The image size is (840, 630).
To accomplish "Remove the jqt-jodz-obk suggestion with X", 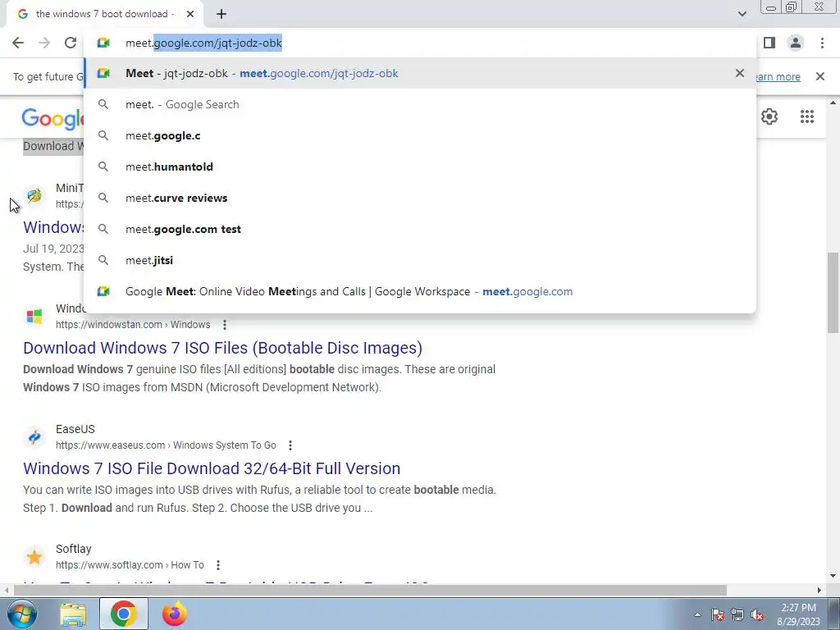I will [x=740, y=73].
